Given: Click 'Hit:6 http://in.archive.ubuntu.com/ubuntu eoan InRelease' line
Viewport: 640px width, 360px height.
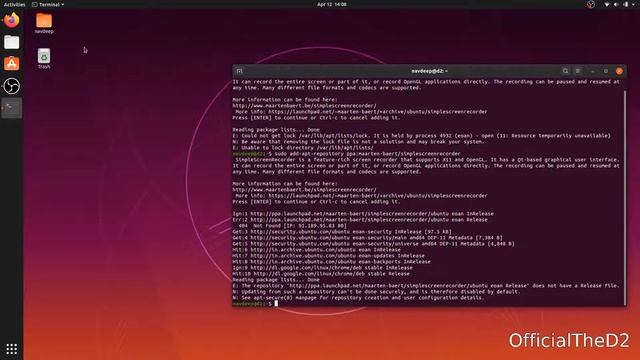Looking at the screenshot, I should (x=316, y=249).
